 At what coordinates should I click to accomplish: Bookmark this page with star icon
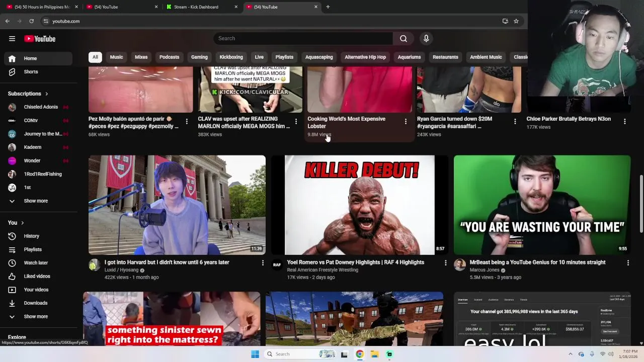(516, 21)
